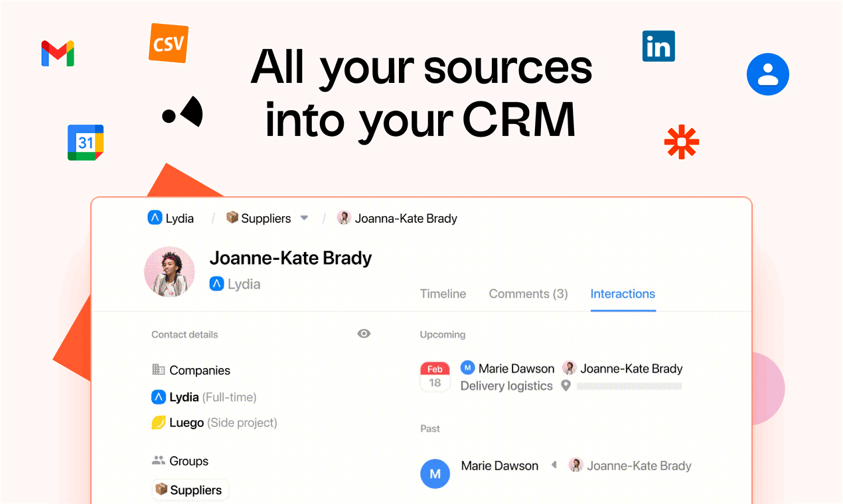
Task: Click Joanne-Kate avatar in upcoming interaction
Action: click(569, 367)
